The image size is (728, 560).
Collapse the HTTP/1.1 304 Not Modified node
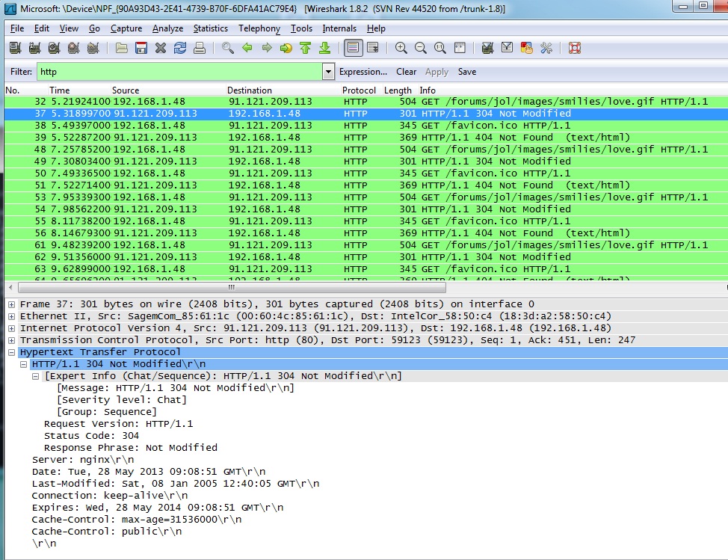click(x=24, y=365)
